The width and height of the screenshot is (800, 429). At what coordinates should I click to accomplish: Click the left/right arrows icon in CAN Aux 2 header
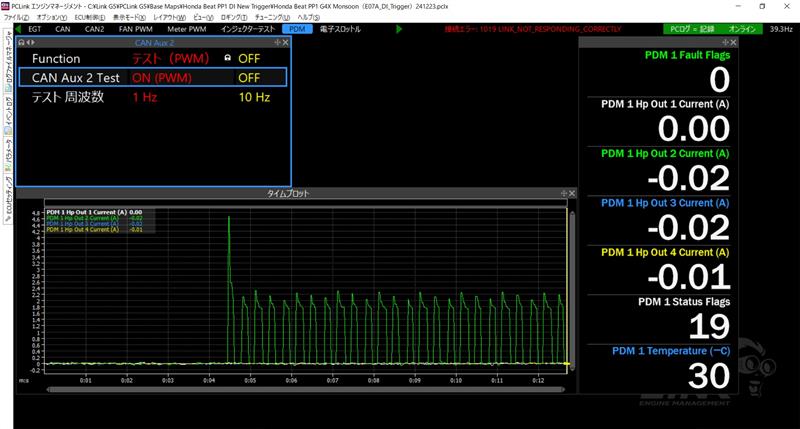click(30, 42)
